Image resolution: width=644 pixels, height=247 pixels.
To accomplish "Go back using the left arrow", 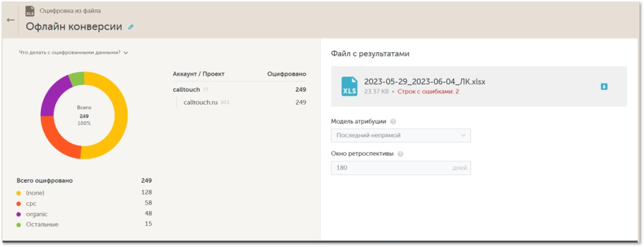I will tap(11, 20).
